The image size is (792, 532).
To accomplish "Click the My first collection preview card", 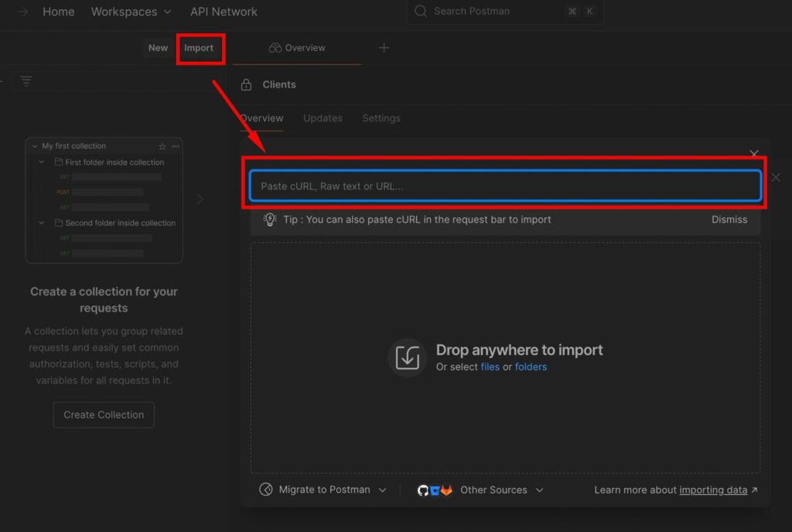I will tap(104, 199).
